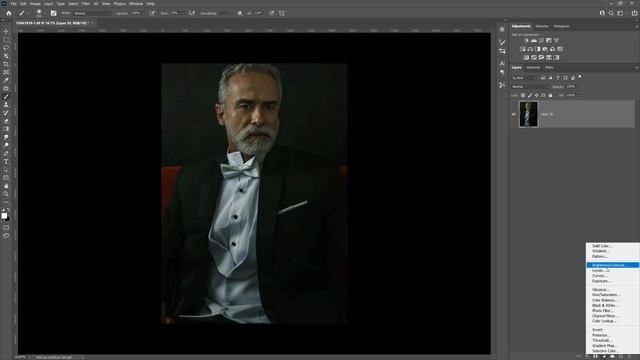Open the layer Fill value dropdown

coord(579,95)
